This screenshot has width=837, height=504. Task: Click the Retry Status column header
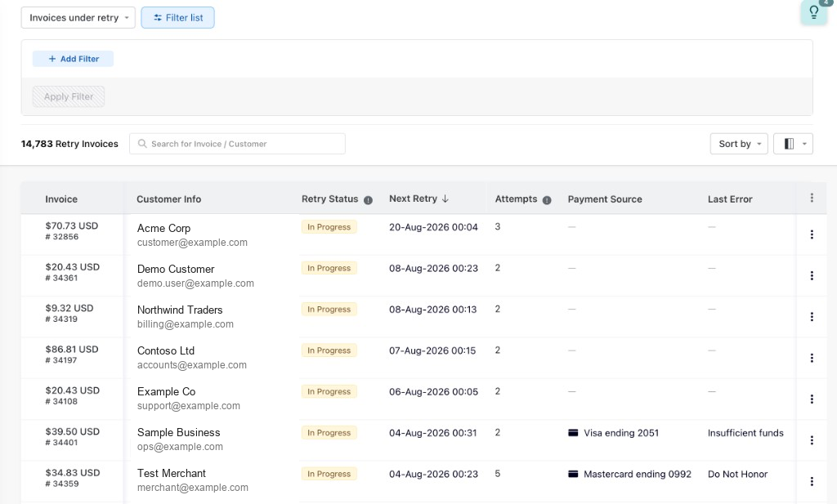[x=330, y=199]
